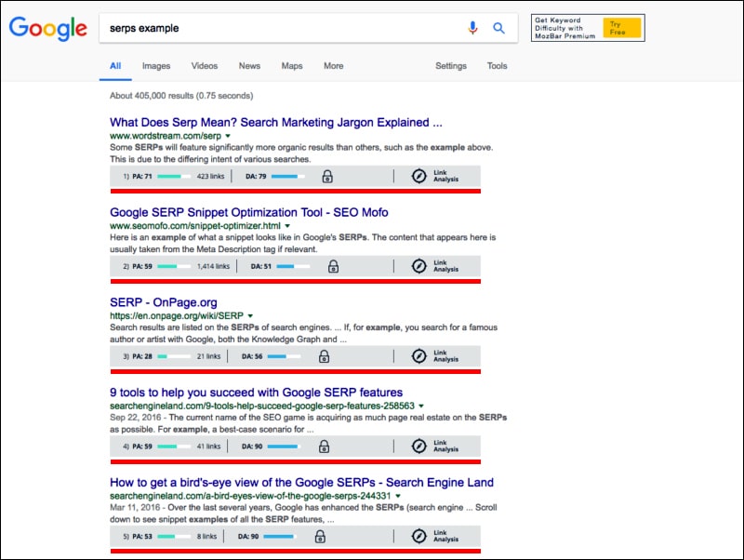Viewport: 744px width, 560px height.
Task: Click the '423 links' count
Action: (210, 177)
